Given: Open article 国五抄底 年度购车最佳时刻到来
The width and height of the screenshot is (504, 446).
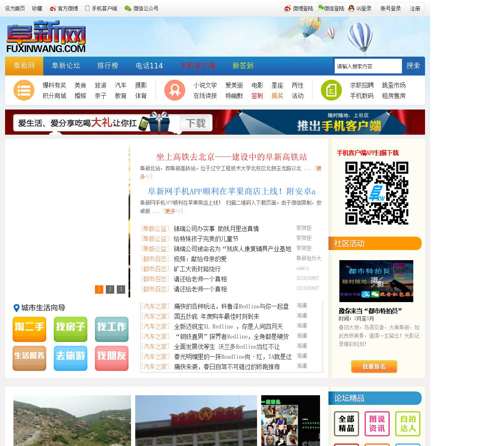Looking at the screenshot, I should point(217,316).
